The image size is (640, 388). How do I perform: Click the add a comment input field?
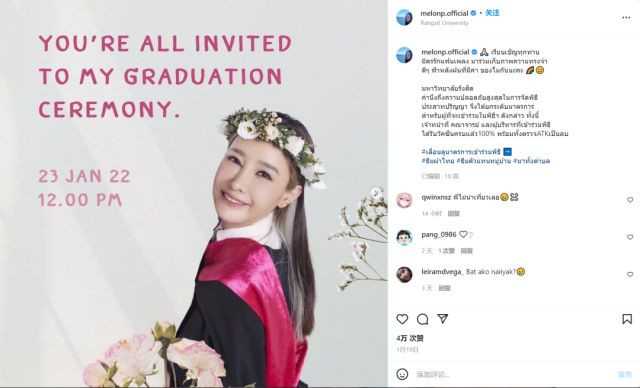(x=514, y=374)
